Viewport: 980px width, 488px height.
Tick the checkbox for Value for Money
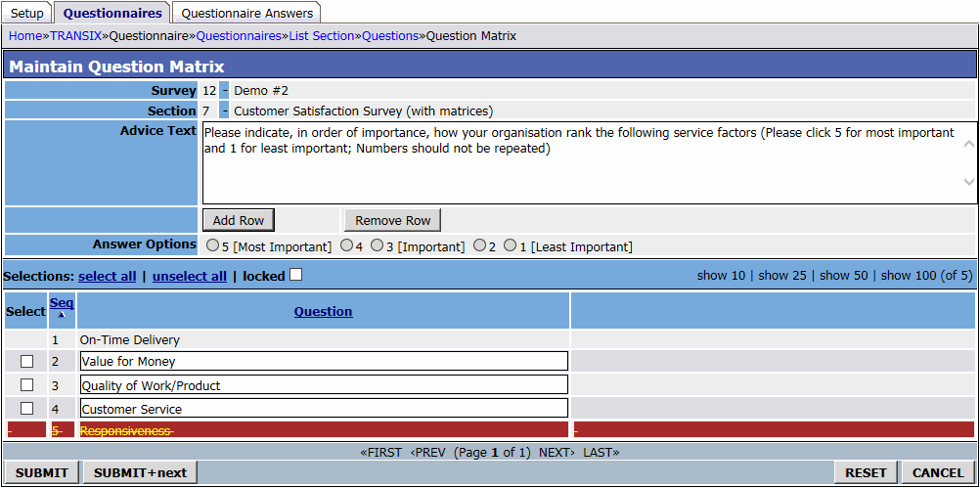point(27,362)
